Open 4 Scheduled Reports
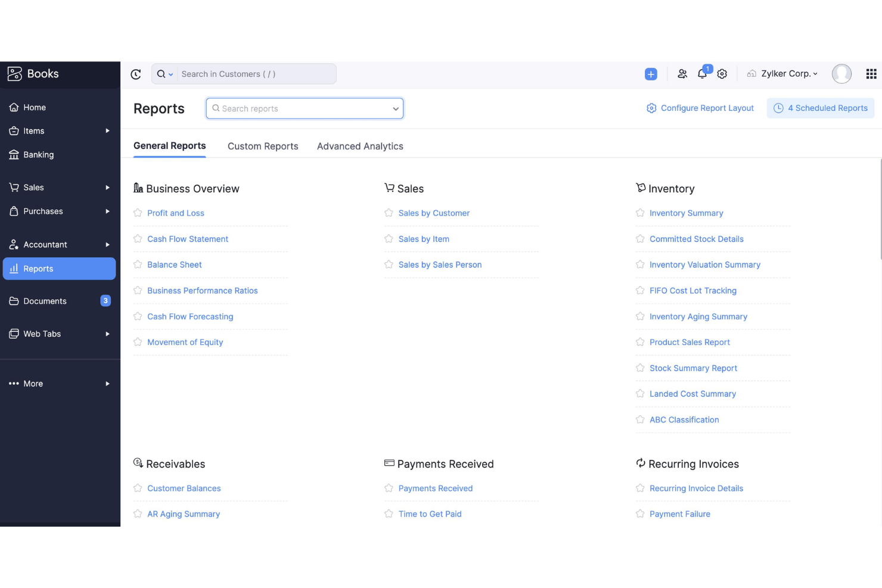The image size is (882, 588). tap(821, 108)
